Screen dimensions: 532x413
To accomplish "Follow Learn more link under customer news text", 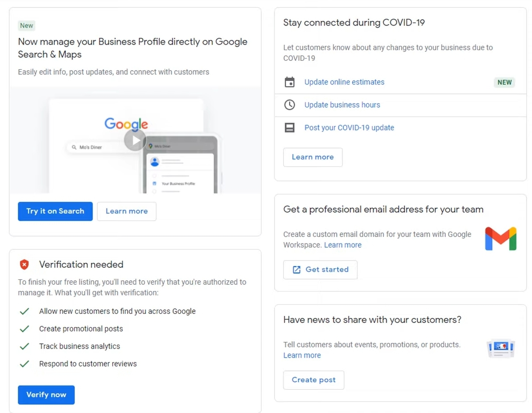I will click(x=302, y=355).
